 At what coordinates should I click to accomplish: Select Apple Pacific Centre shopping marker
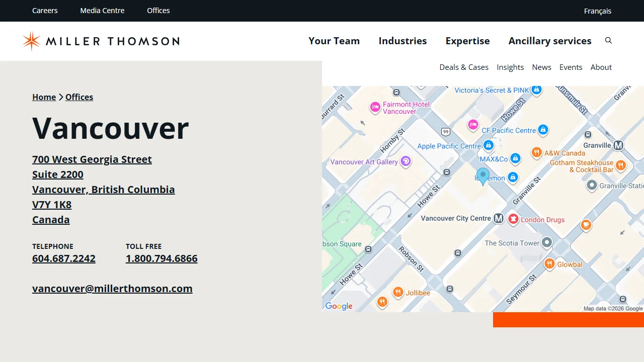(488, 146)
